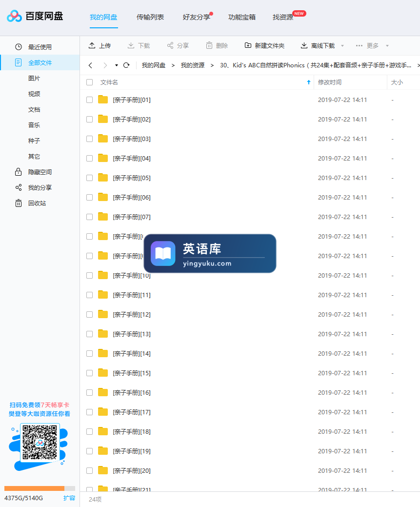Switch to 找资源 tab
The height and width of the screenshot is (507, 420).
(x=283, y=17)
